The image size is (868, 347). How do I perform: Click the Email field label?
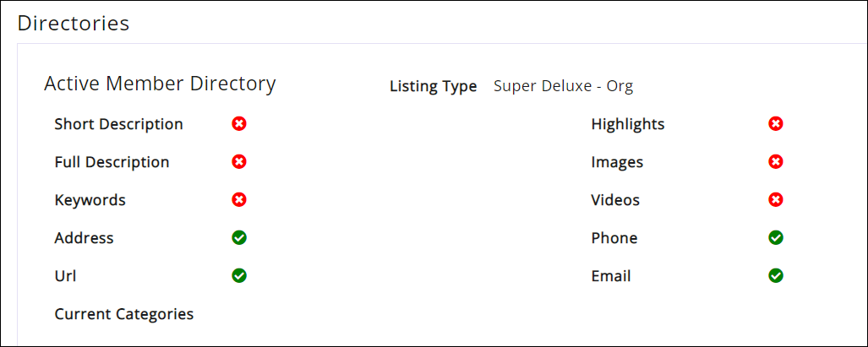(611, 276)
